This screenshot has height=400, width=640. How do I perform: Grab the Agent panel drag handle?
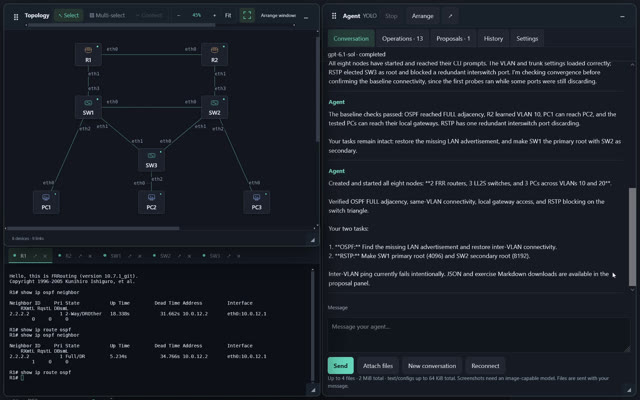point(334,16)
